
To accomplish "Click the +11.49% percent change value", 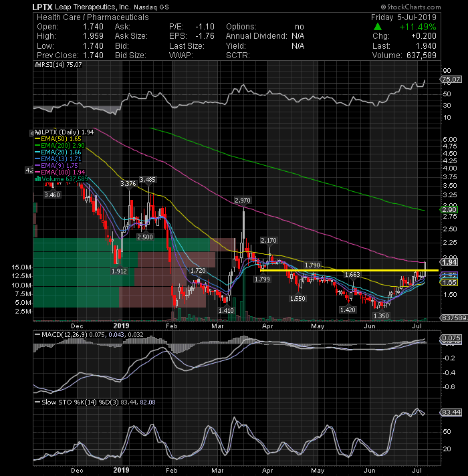I will click(x=418, y=27).
